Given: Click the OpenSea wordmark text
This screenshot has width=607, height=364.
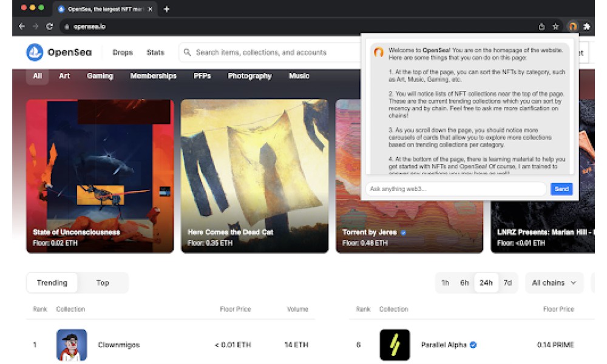Looking at the screenshot, I should [x=70, y=52].
